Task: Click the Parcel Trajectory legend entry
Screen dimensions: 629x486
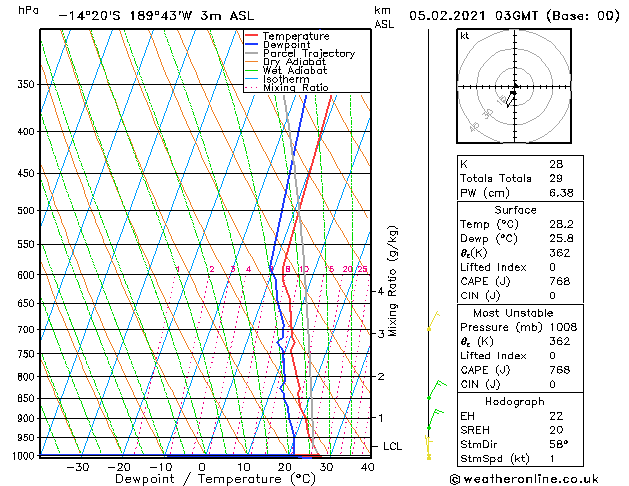Action: click(x=308, y=54)
